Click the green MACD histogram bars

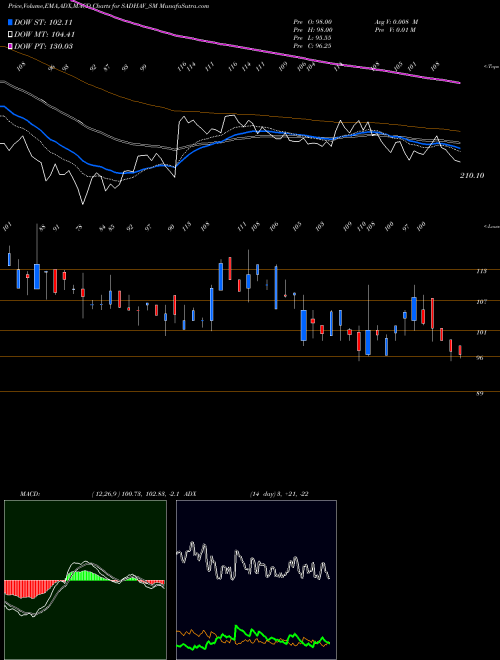click(x=85, y=575)
